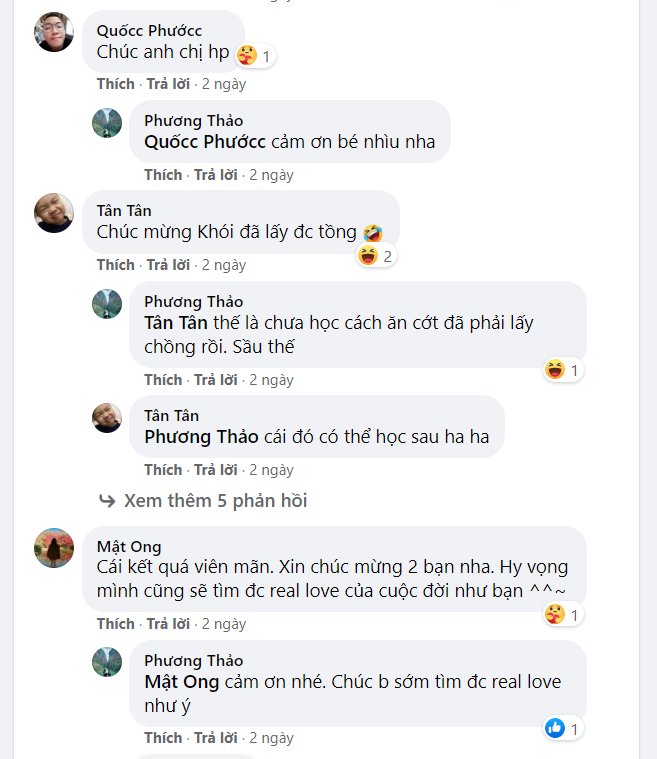Open reaction emoji on Quốcc Phướcc's comment
The height and width of the screenshot is (759, 657).
tap(248, 54)
